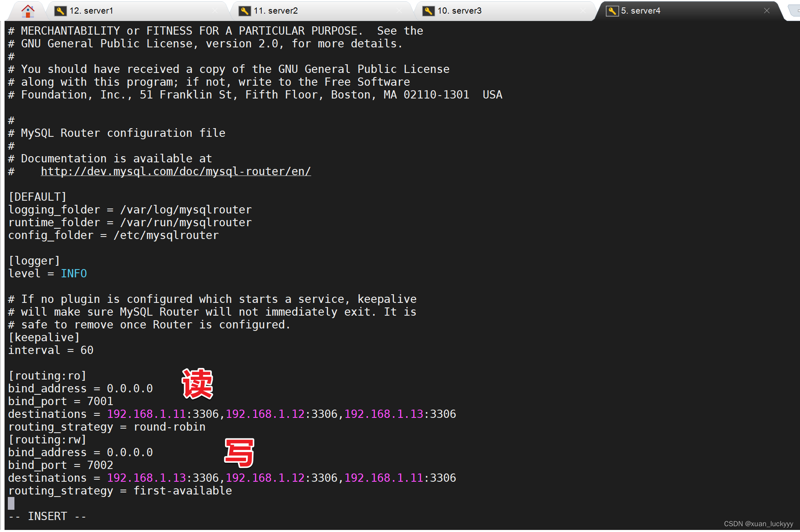Click the [routing:ro] section header

[x=47, y=376]
